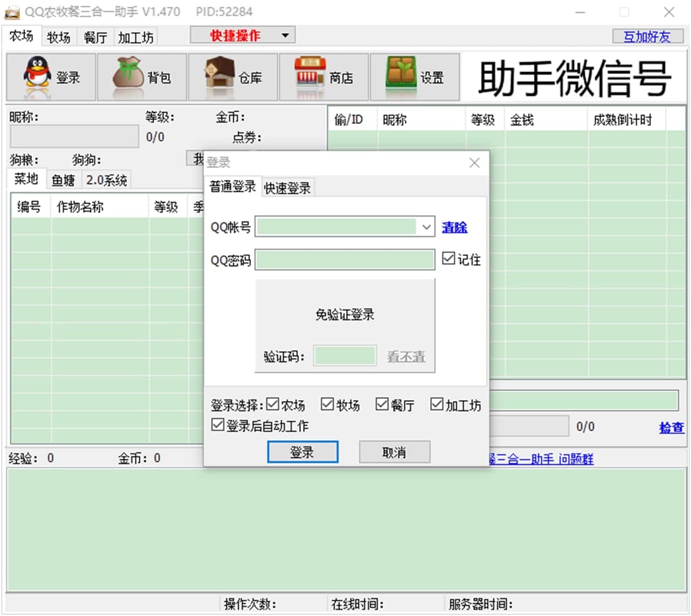Open the 商店 shop panel
The height and width of the screenshot is (616, 691).
pos(324,75)
